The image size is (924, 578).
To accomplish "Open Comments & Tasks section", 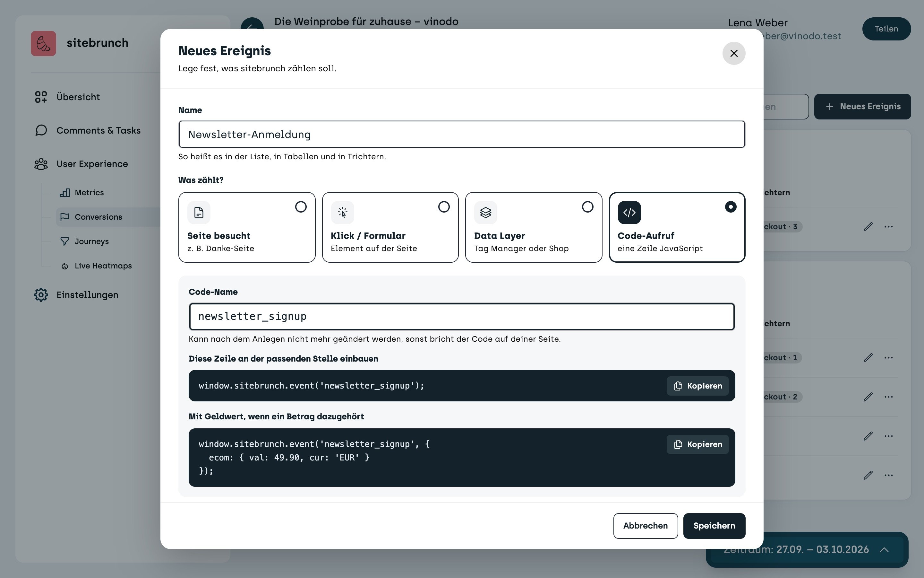I will click(98, 130).
